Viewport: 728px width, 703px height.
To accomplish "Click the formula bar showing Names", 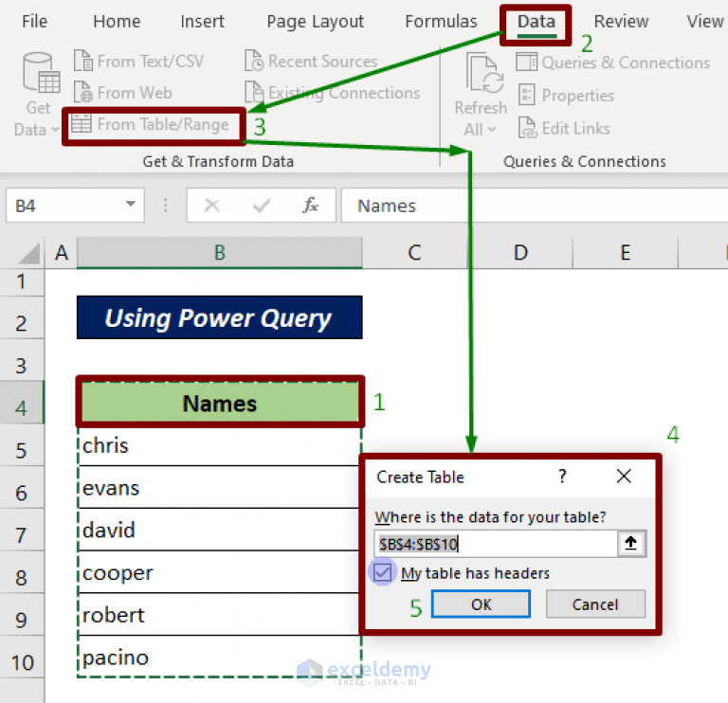I will point(534,205).
